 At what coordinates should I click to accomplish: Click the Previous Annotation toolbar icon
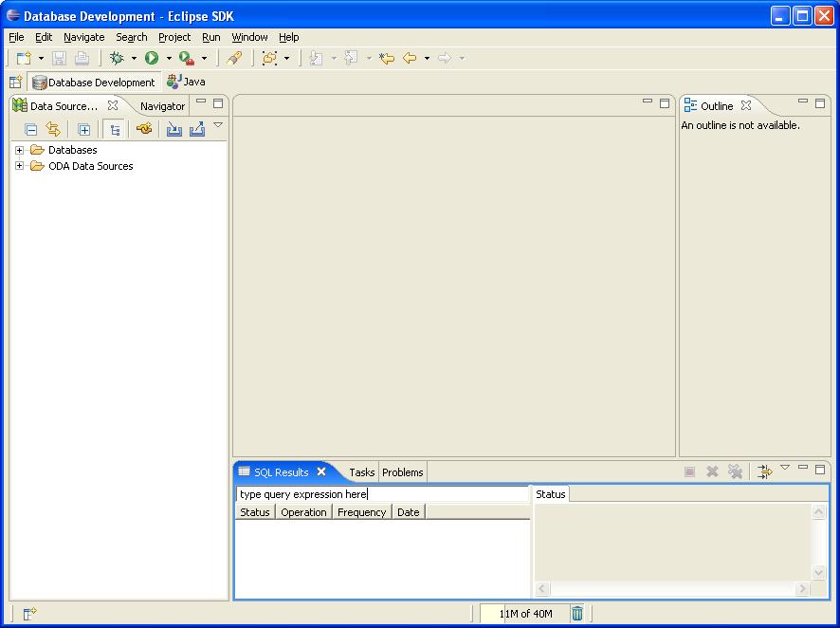pyautogui.click(x=352, y=58)
